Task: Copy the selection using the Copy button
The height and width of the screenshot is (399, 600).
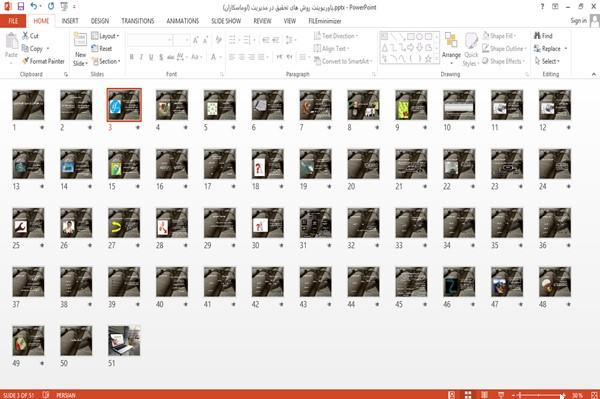Action: [33, 49]
